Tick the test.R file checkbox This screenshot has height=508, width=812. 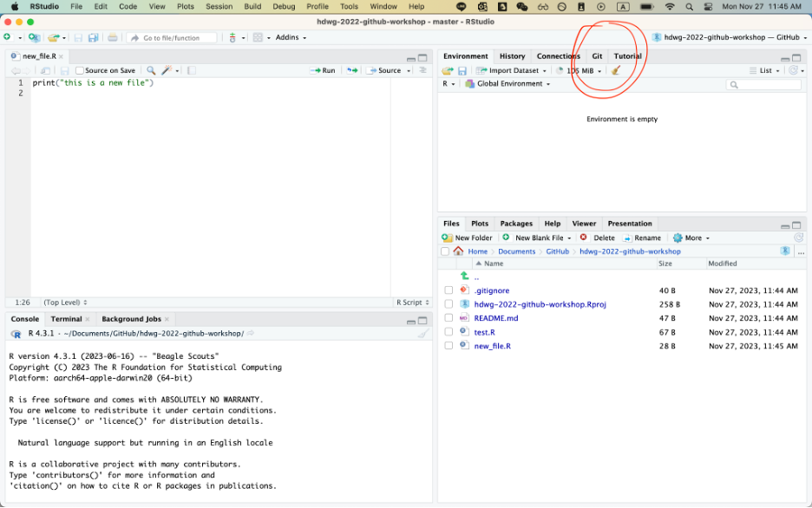pos(449,332)
